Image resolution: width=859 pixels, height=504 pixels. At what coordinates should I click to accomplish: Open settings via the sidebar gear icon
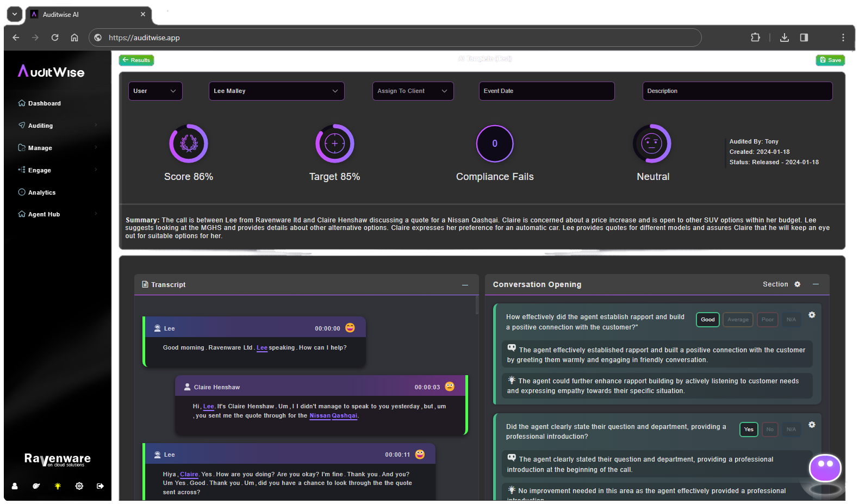coord(79,486)
